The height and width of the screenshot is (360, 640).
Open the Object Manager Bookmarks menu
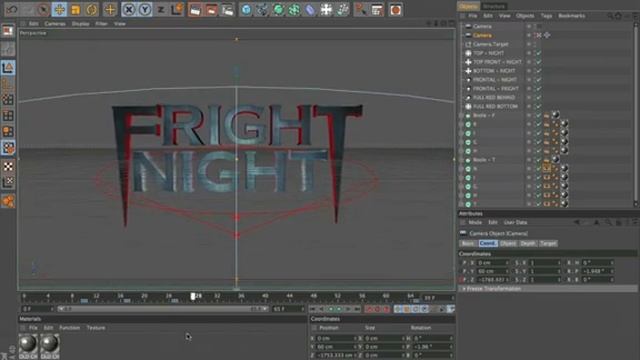571,16
